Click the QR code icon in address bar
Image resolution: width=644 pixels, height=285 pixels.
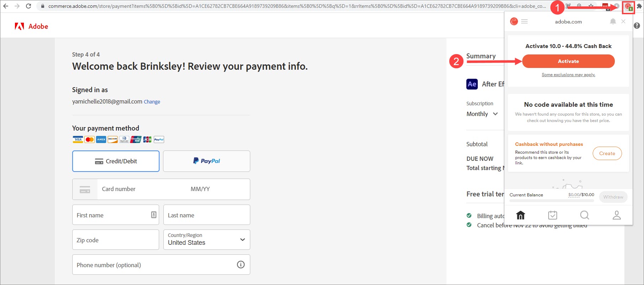click(569, 6)
